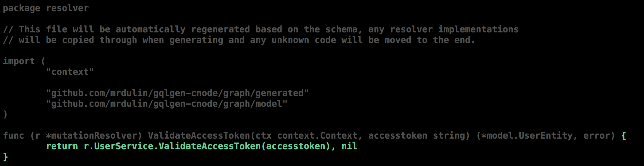The image size is (644, 166).
Task: Click the accesstoken parameter in the signature
Action: [x=398, y=136]
